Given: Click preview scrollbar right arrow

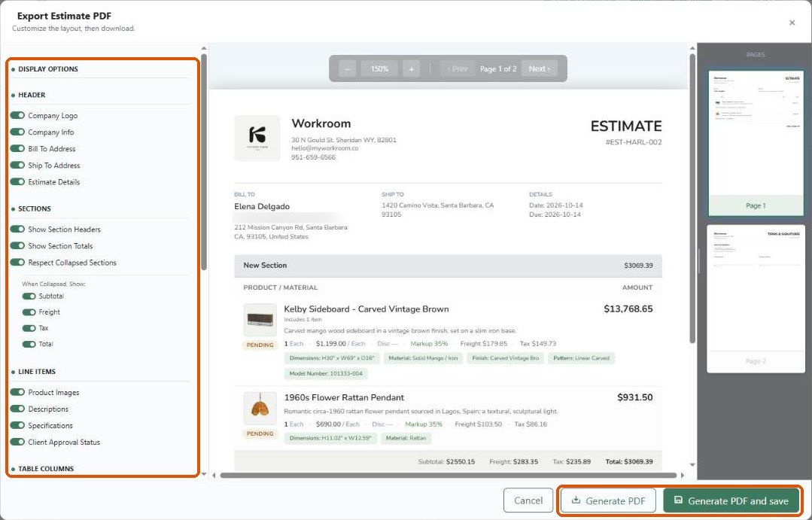Looking at the screenshot, I should pyautogui.click(x=683, y=475).
